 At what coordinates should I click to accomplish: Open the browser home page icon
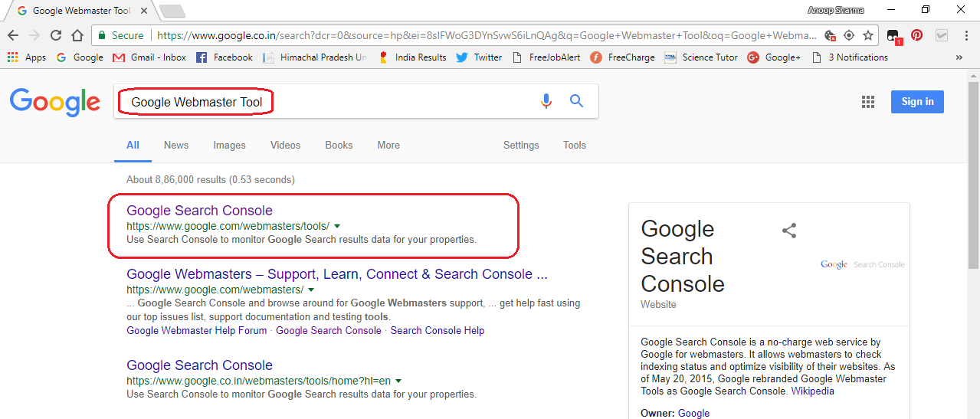(x=77, y=35)
